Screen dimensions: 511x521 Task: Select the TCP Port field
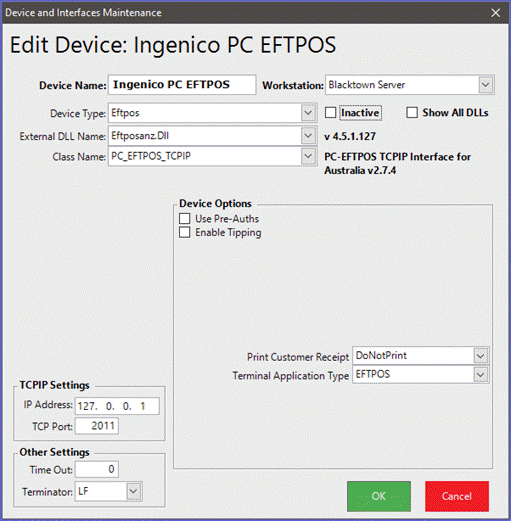tap(97, 426)
